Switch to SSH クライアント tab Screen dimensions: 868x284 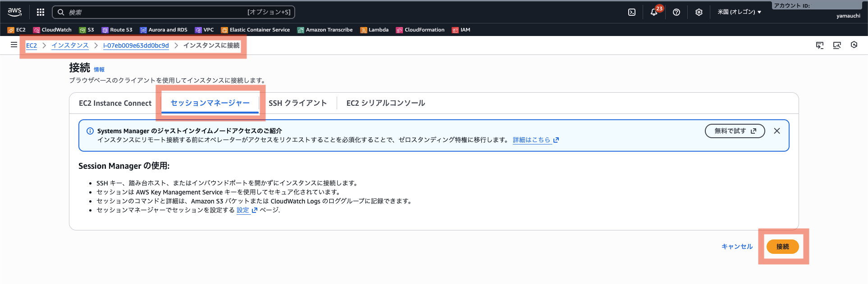(297, 103)
